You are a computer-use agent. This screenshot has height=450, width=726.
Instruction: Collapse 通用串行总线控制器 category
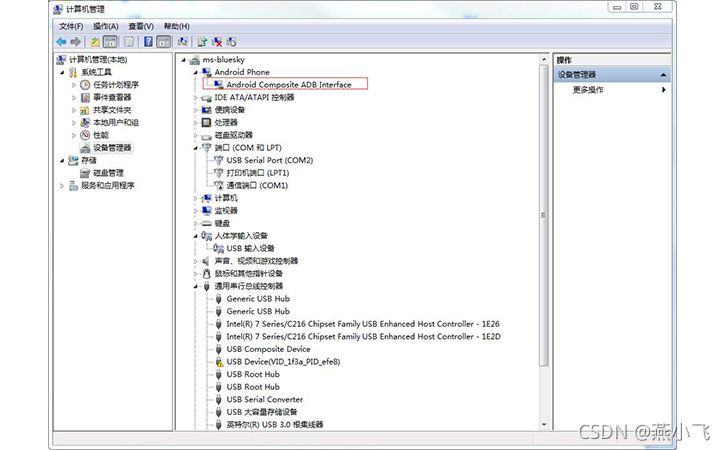[x=195, y=287]
